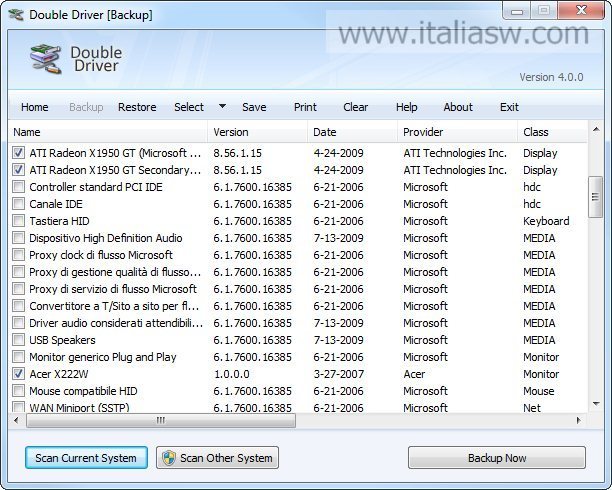Click the Select menu item
The width and height of the screenshot is (612, 490).
point(189,107)
